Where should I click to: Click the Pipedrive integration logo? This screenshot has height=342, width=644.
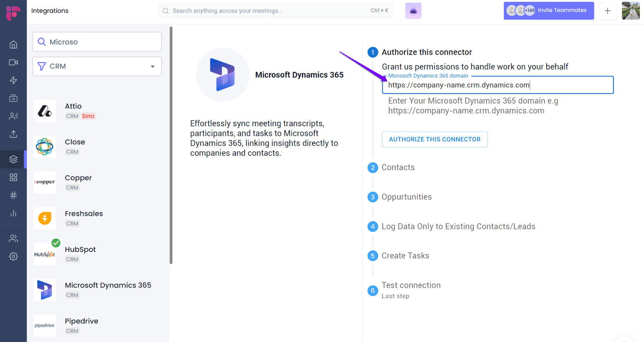[45, 325]
